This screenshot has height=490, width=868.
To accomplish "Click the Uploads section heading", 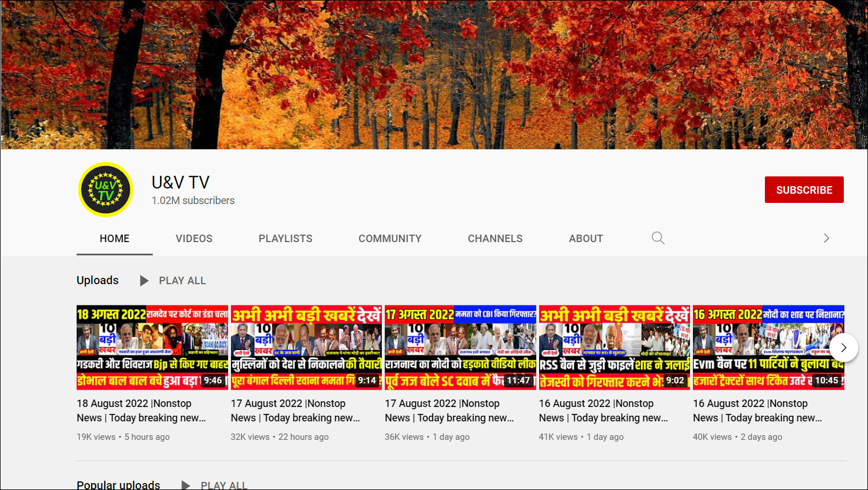I will [x=97, y=280].
